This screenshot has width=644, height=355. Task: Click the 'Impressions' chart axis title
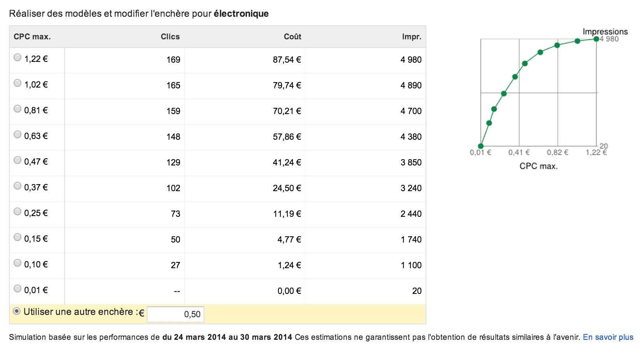point(605,32)
